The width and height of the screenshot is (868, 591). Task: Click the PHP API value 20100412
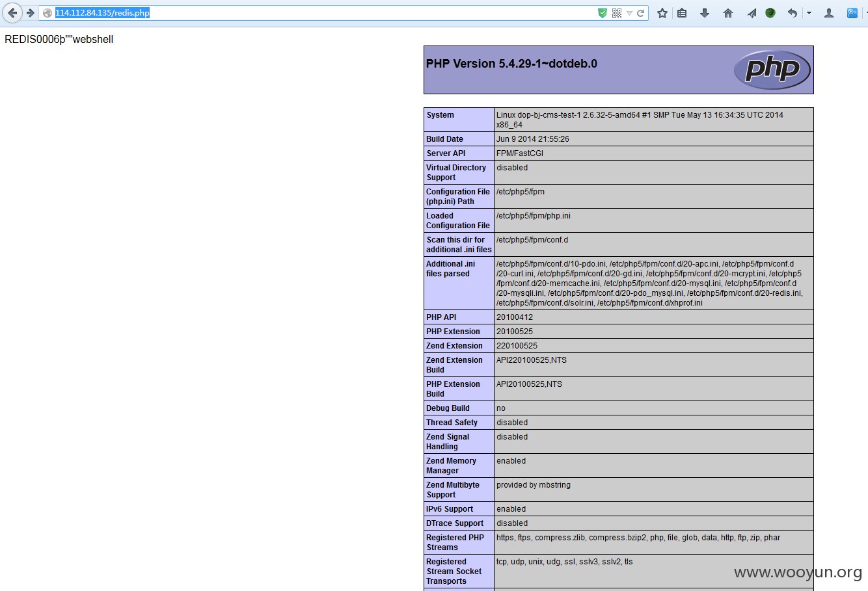pos(514,317)
